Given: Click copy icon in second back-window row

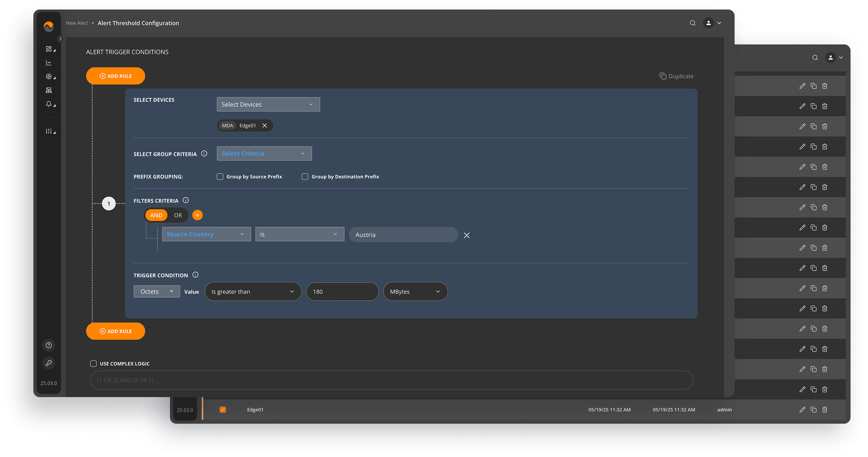Looking at the screenshot, I should pos(814,106).
